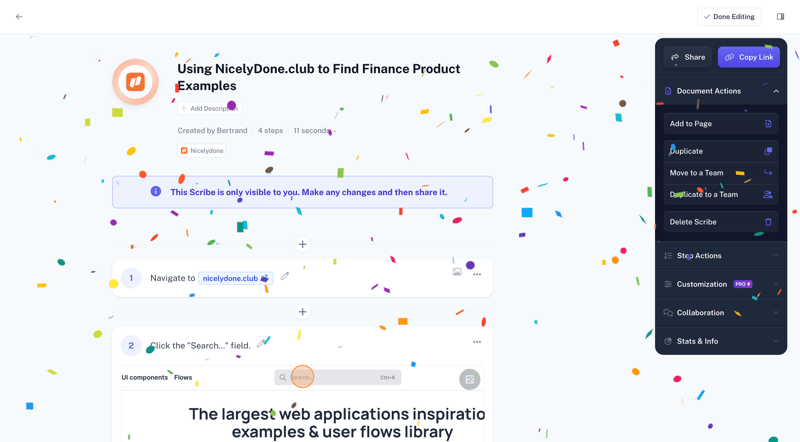Image resolution: width=800 pixels, height=442 pixels.
Task: Click image icon on step 1
Action: 457,272
